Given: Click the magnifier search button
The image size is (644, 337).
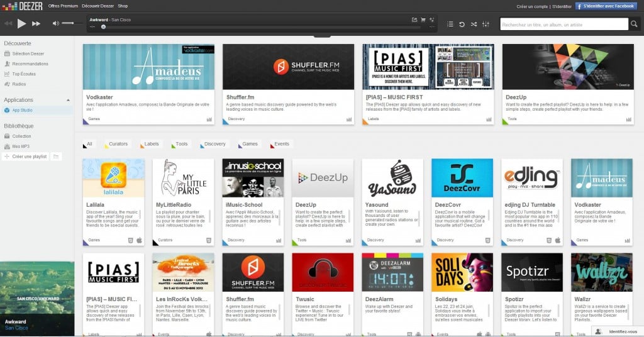Looking at the screenshot, I should point(634,25).
